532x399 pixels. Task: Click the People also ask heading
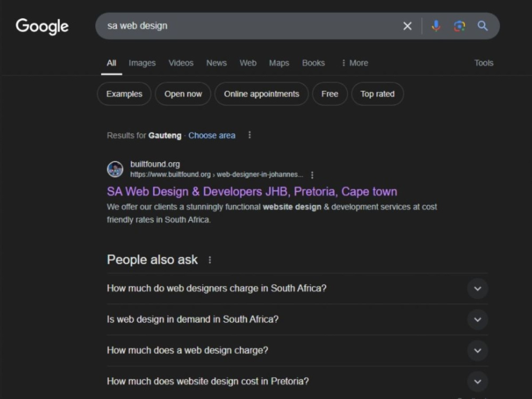click(152, 260)
